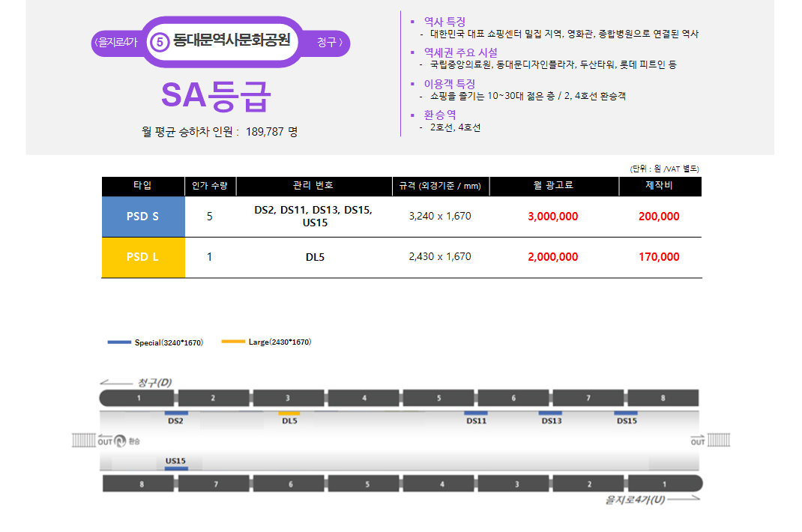Click the 청구 next station label
802x532 pixels.
point(329,42)
